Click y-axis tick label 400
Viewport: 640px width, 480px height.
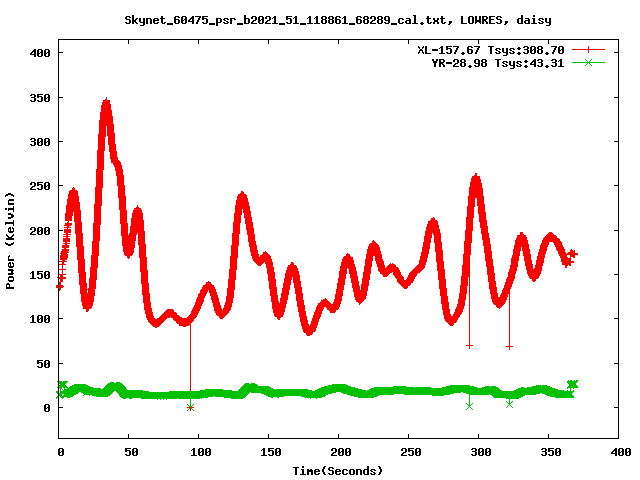[40, 53]
